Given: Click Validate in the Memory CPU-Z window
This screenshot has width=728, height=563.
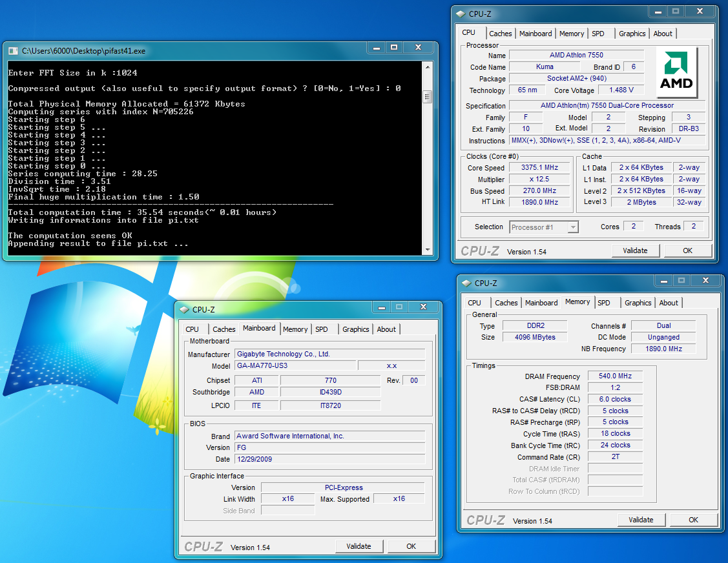Looking at the screenshot, I should (x=641, y=520).
